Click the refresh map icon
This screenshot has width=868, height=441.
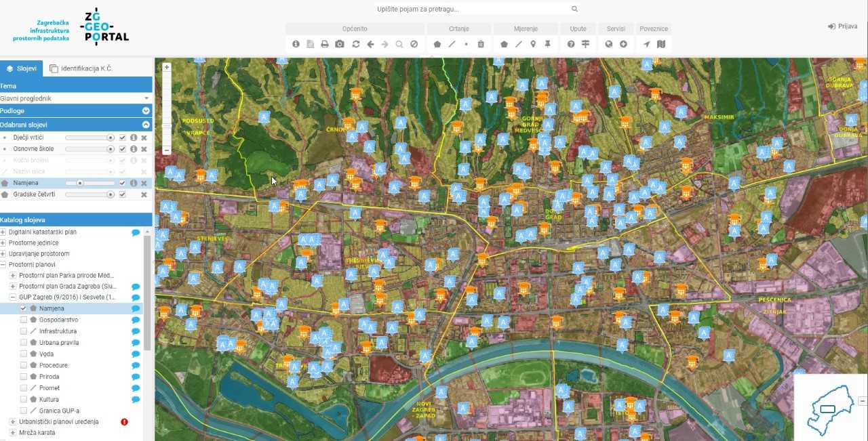pyautogui.click(x=355, y=44)
